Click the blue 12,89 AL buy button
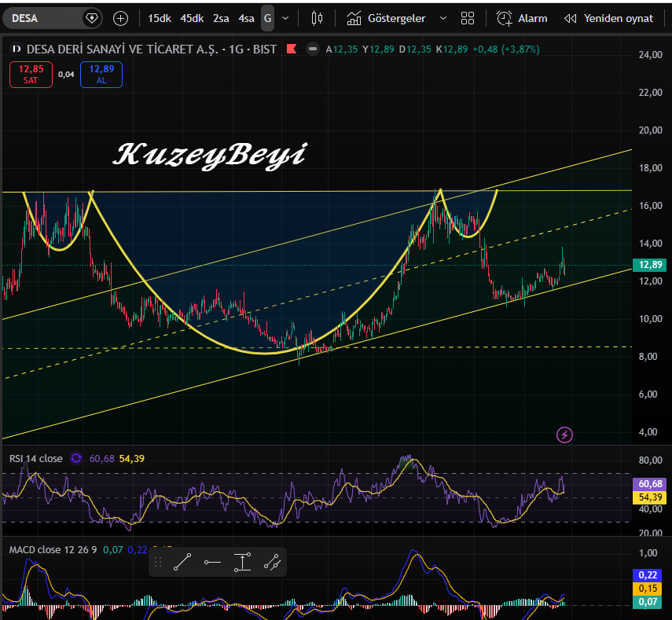 coord(101,75)
